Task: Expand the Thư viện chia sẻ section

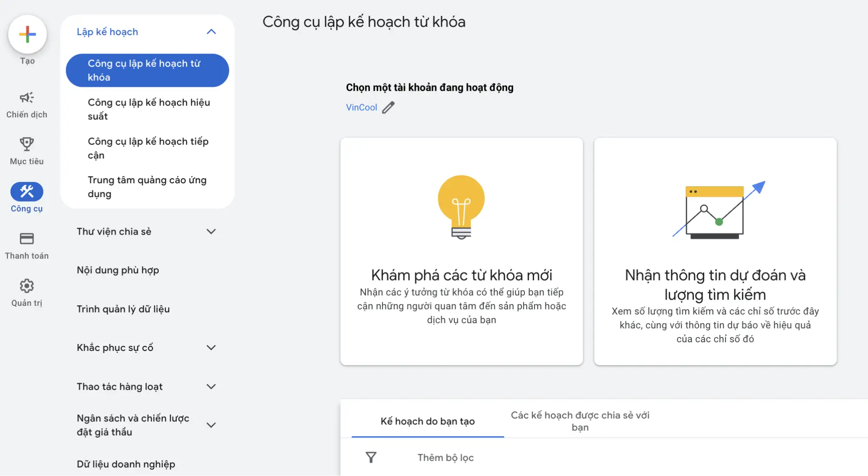Action: [211, 231]
